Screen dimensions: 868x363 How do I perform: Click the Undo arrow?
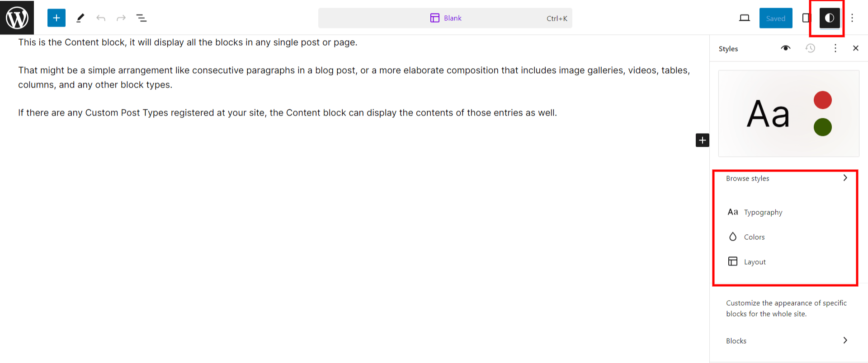(x=101, y=18)
